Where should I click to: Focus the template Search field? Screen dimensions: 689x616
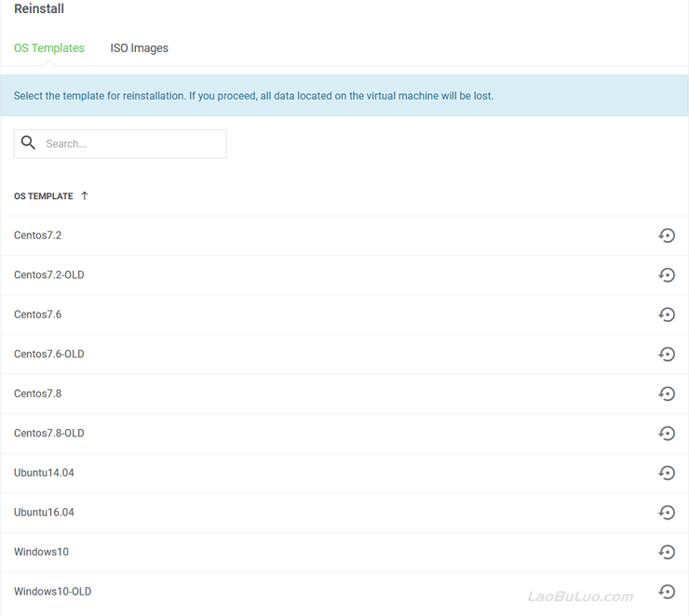point(120,143)
